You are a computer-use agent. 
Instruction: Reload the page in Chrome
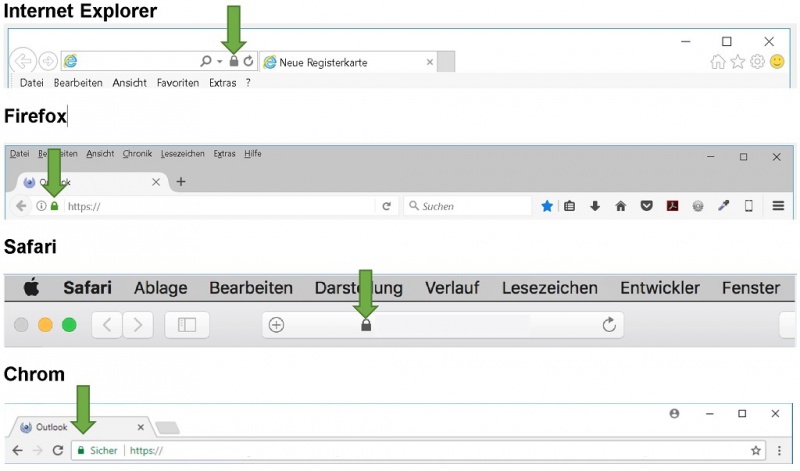click(x=58, y=450)
